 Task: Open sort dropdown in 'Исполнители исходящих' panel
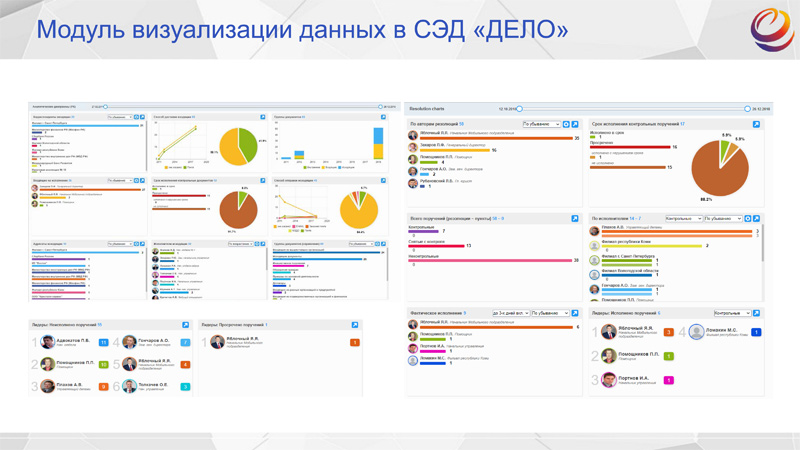(240, 244)
